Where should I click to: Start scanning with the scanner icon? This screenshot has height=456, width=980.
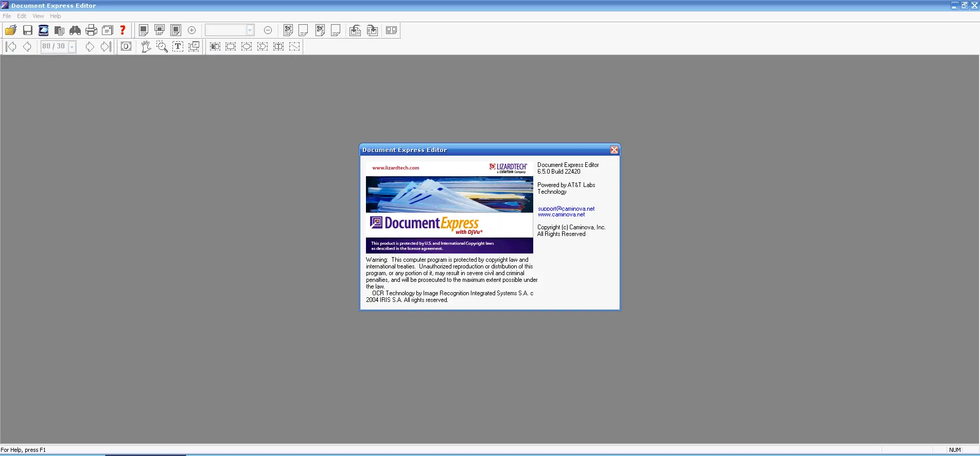pyautogui.click(x=44, y=30)
